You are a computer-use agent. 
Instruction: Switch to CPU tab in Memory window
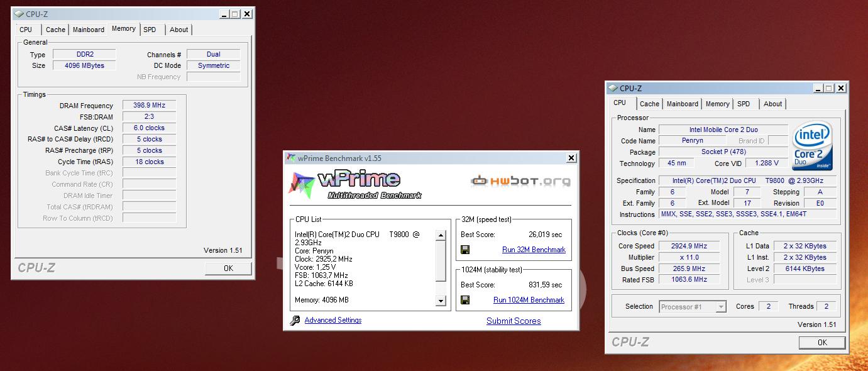[x=26, y=30]
